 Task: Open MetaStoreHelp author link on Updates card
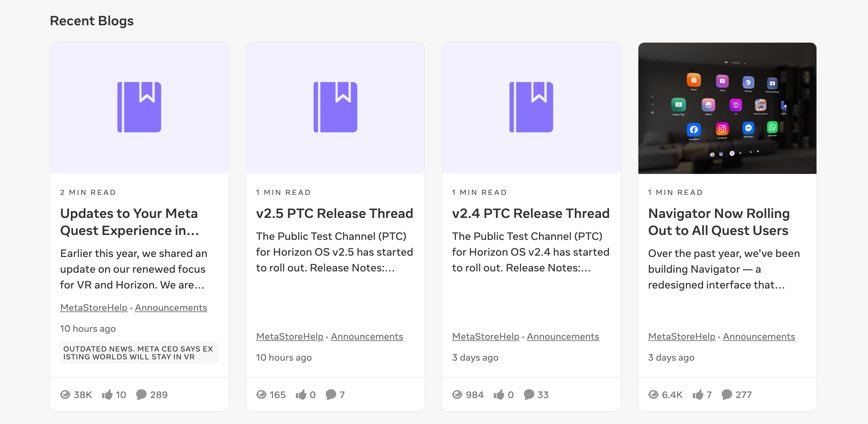[x=94, y=307]
